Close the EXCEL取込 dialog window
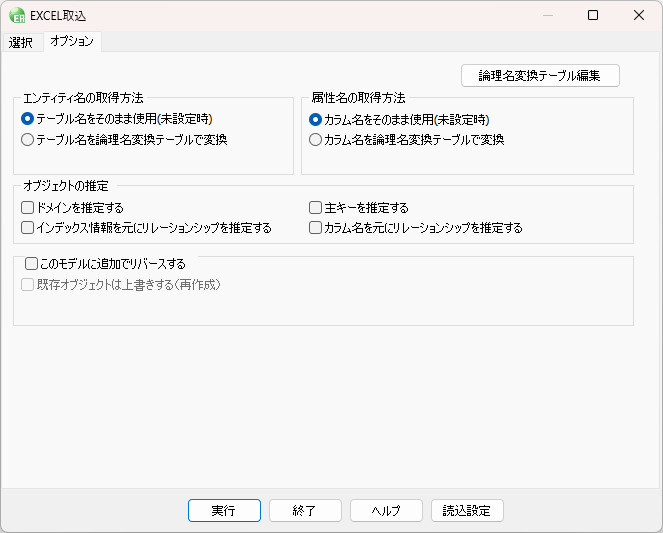 639,15
